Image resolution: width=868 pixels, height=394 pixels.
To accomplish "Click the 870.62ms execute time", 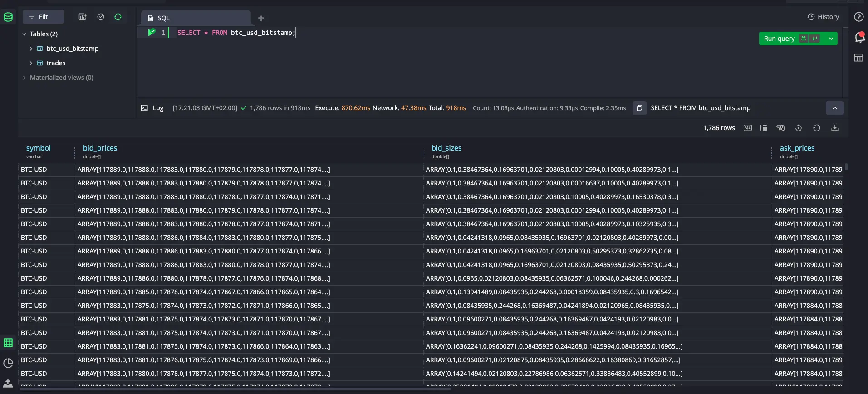I will [356, 108].
